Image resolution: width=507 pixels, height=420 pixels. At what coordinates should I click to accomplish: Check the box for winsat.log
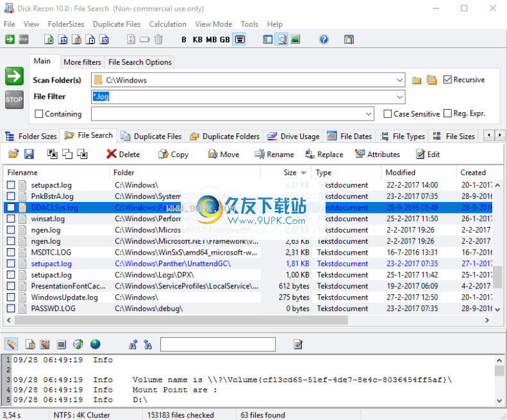[x=11, y=219]
